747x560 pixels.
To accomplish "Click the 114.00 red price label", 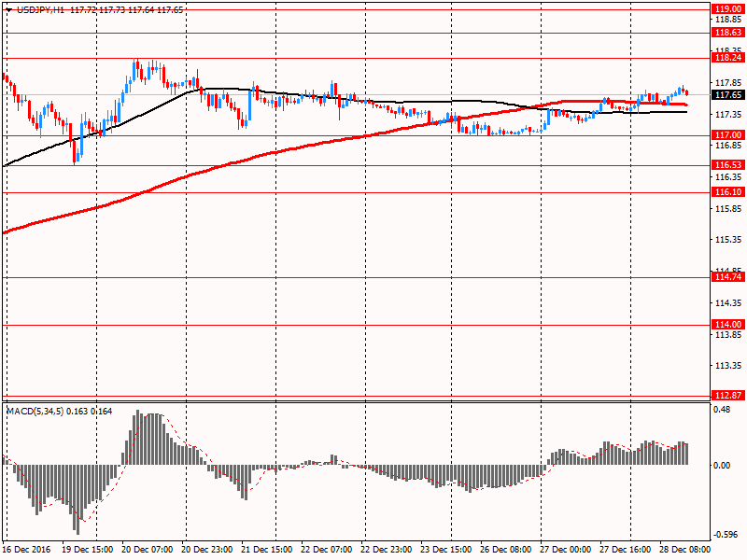I will pyautogui.click(x=728, y=324).
